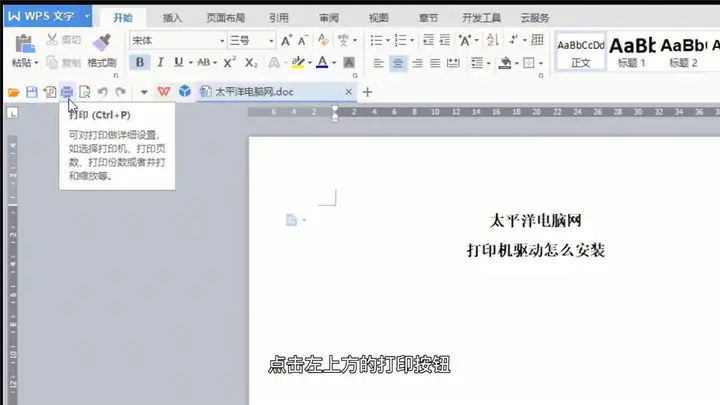Click the blue cube icon
The height and width of the screenshot is (405, 720).
tap(185, 91)
